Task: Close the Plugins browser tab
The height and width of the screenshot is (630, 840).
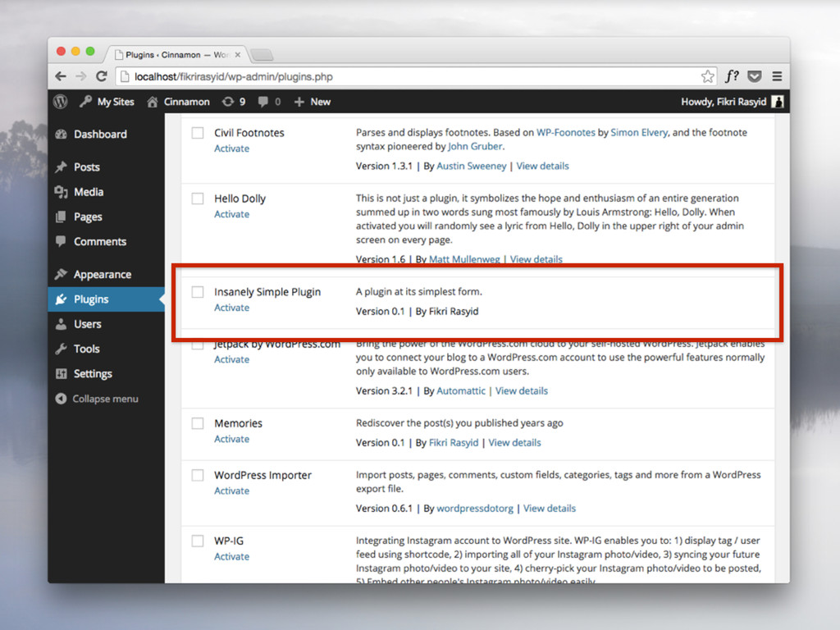Action: pyautogui.click(x=237, y=55)
